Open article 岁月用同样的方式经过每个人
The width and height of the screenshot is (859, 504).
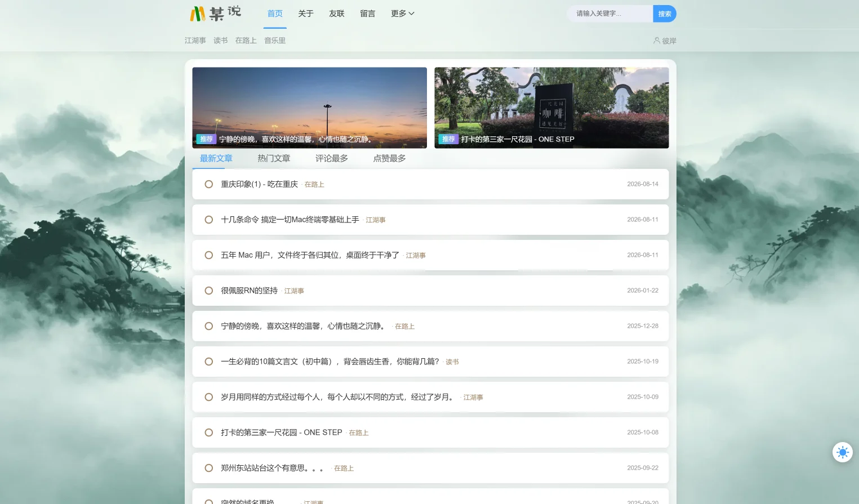pos(338,397)
